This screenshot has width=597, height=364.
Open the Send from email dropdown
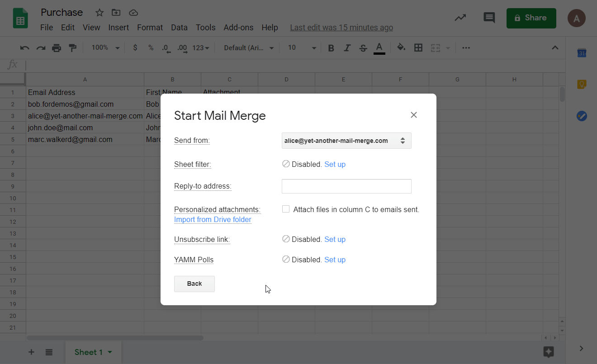tap(346, 141)
